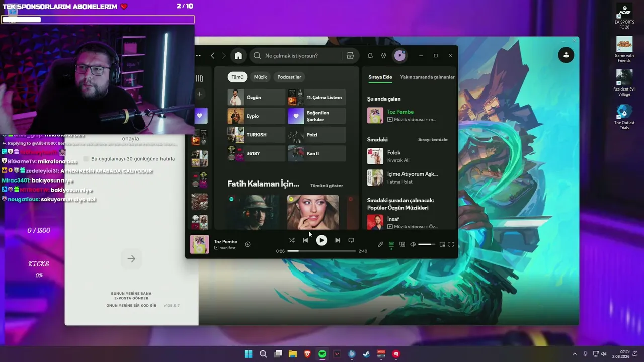The height and width of the screenshot is (362, 644).
Task: Click the Steam icon in the taskbar
Action: 366,354
